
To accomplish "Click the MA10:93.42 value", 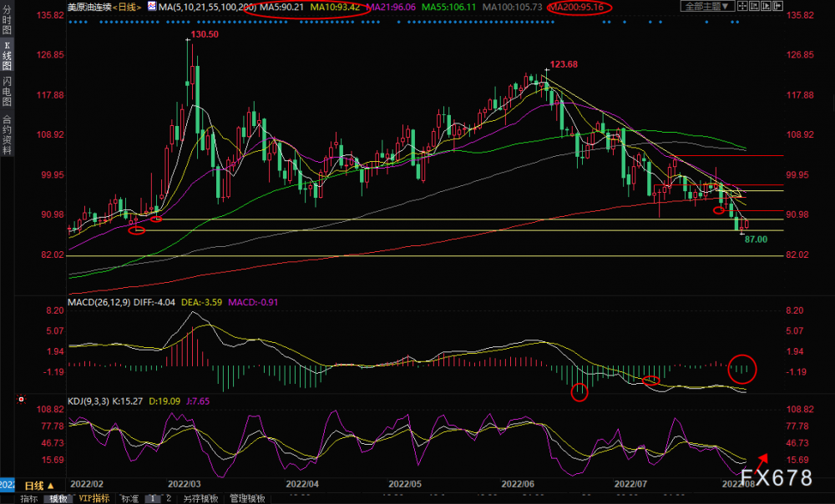I will click(335, 7).
